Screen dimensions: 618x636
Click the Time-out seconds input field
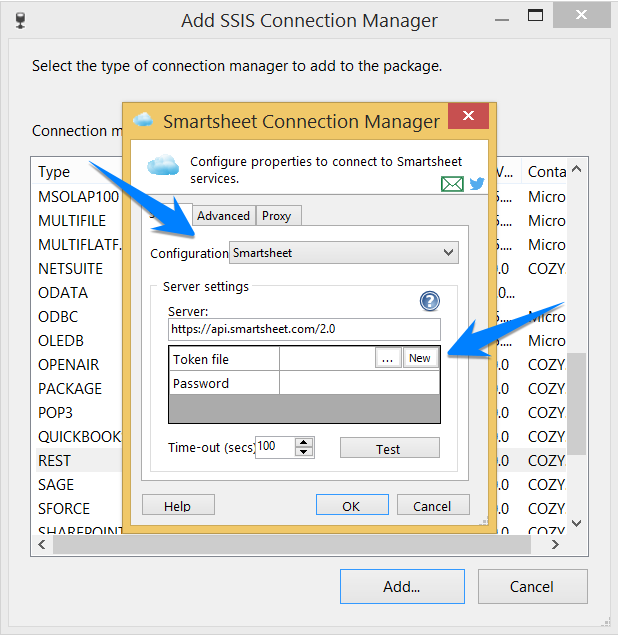tap(275, 447)
